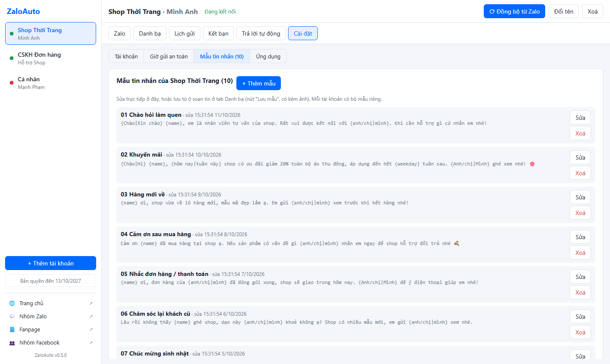Screen dimensions: 610x364
Task: Open the Trả lời tự động tab
Action: click(261, 33)
